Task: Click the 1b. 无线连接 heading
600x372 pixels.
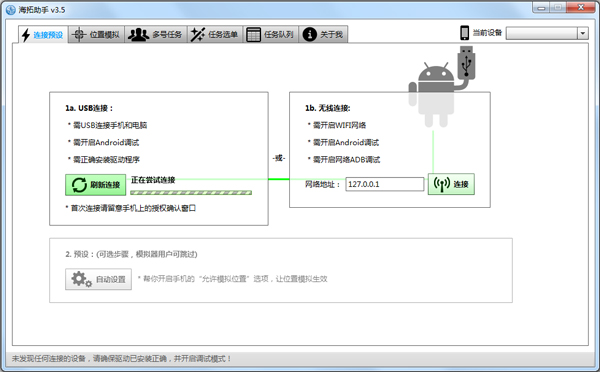Action: [x=328, y=108]
